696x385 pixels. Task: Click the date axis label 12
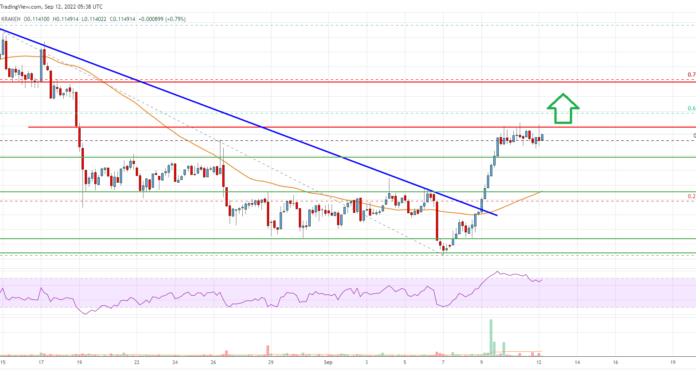point(539,362)
